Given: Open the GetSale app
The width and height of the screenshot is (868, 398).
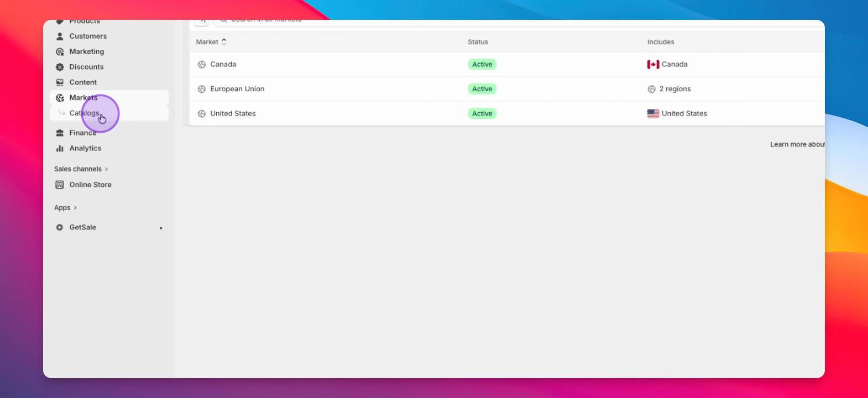Looking at the screenshot, I should pyautogui.click(x=83, y=228).
